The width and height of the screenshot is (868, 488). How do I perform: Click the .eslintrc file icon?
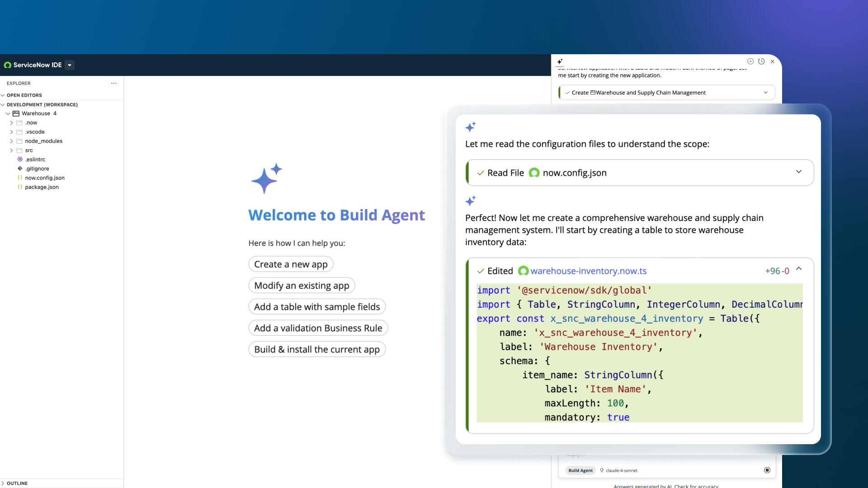pos(20,160)
